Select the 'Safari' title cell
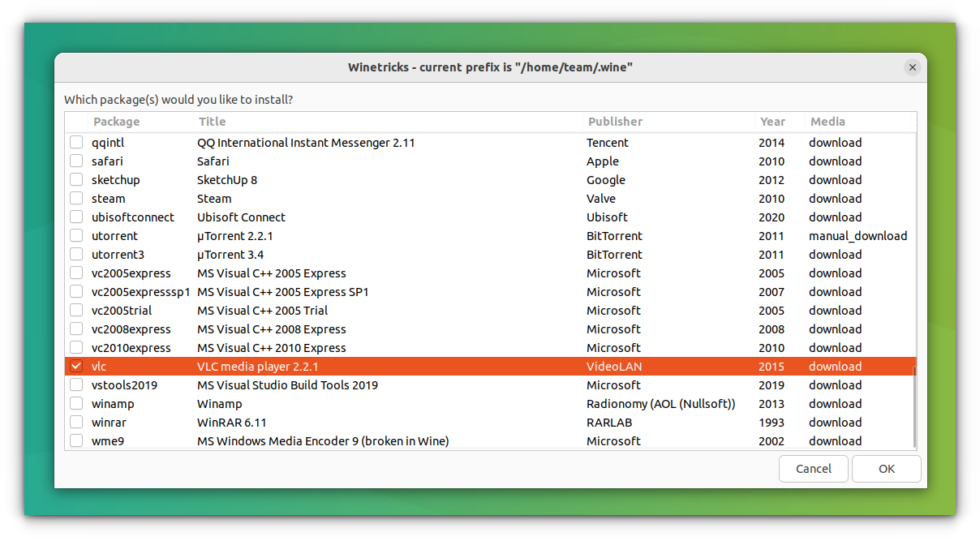Screen dimensions: 980x541 (213, 161)
